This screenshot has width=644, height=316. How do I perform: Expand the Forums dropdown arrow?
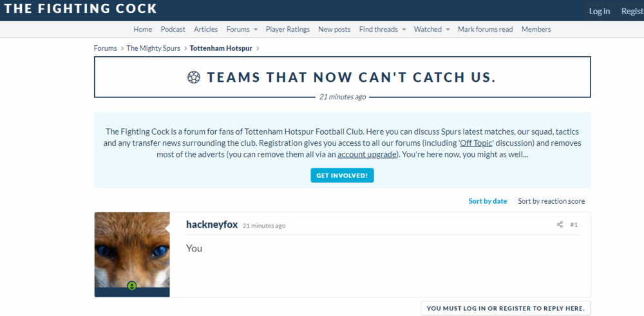tap(256, 30)
